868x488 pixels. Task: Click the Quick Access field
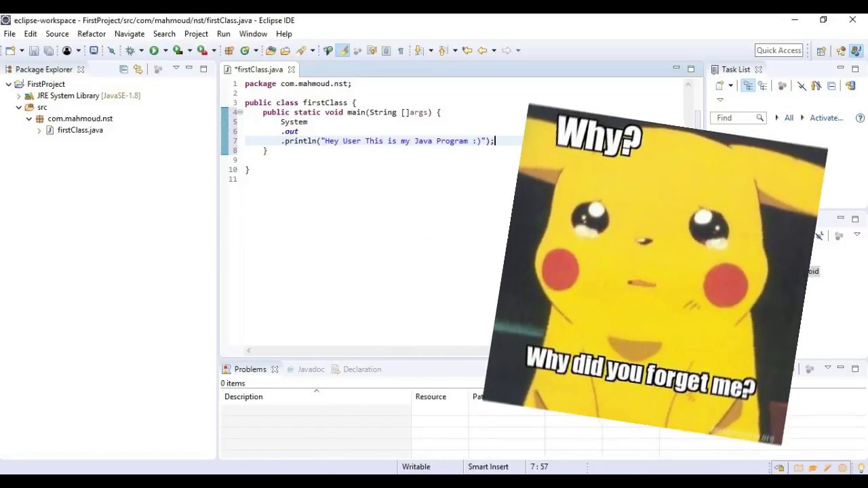[779, 50]
